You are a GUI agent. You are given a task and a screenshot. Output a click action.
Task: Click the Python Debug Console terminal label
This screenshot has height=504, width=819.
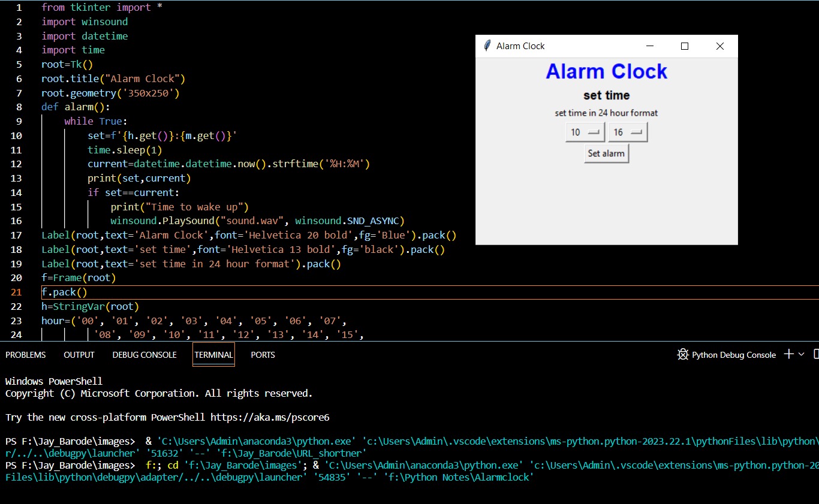coord(734,355)
